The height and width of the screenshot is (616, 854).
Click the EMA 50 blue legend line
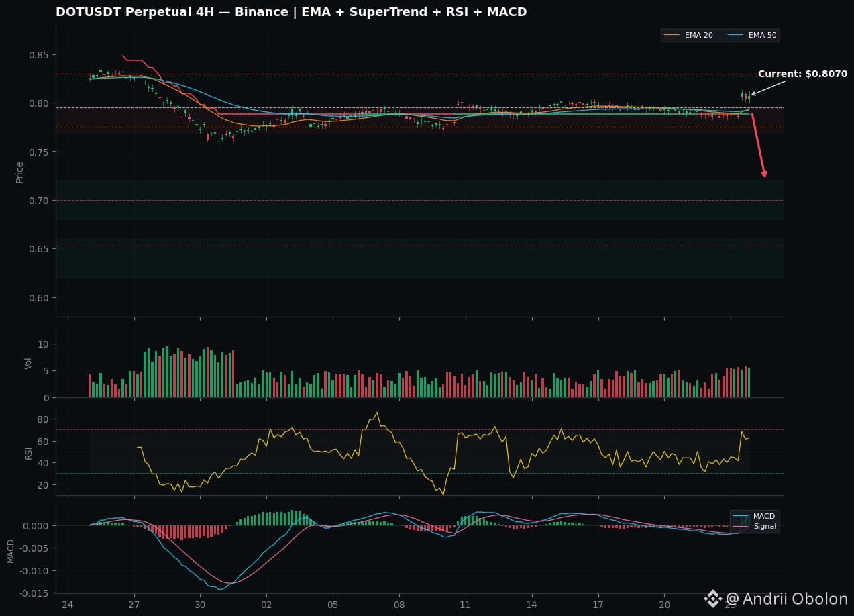(x=736, y=35)
